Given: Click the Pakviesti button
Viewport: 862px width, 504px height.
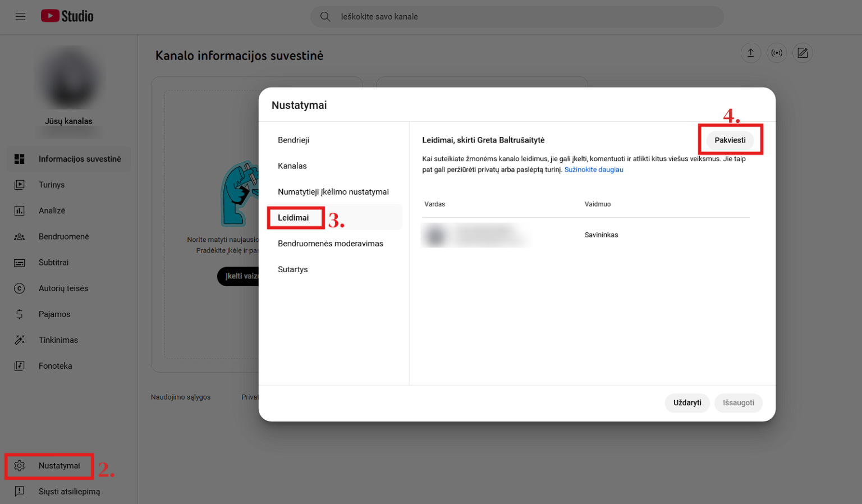Looking at the screenshot, I should coord(730,140).
